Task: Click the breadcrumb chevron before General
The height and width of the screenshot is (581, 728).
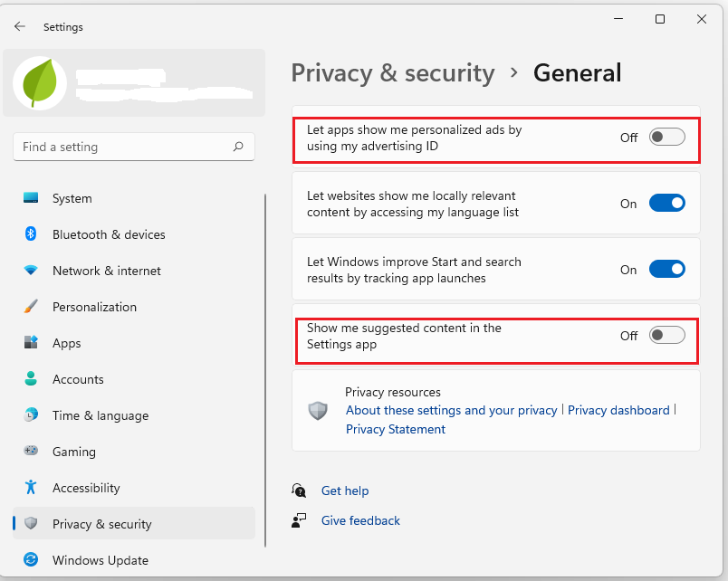Action: pyautogui.click(x=513, y=72)
